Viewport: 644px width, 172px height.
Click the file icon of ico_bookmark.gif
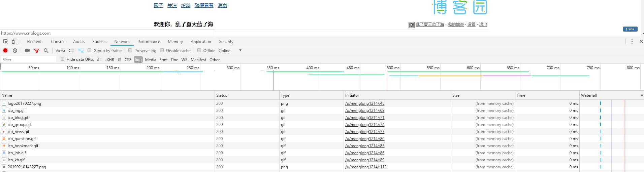point(4,146)
